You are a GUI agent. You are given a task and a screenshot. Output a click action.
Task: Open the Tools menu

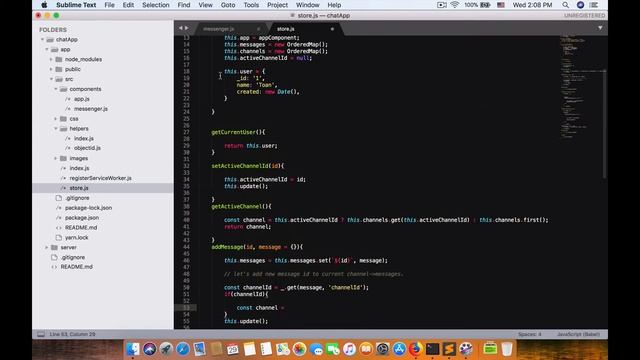click(251, 5)
